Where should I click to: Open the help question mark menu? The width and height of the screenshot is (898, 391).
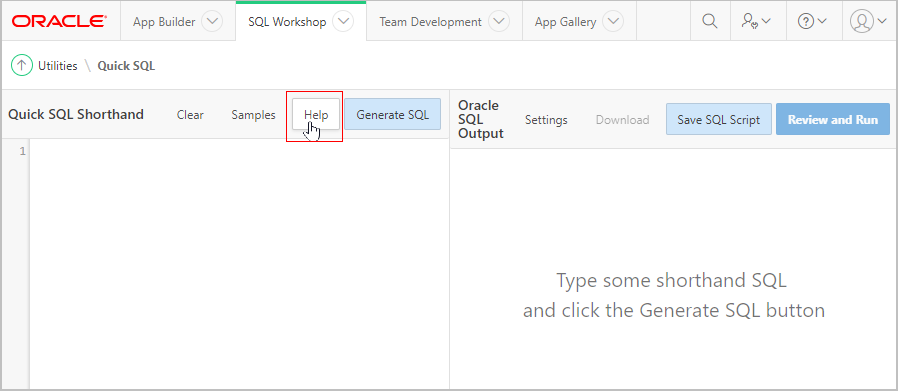click(812, 21)
